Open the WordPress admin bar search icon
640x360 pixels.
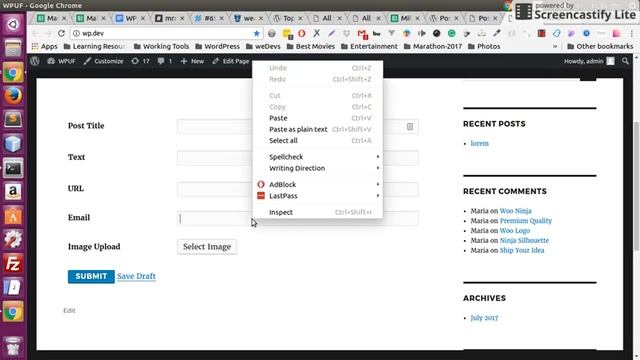click(x=625, y=61)
